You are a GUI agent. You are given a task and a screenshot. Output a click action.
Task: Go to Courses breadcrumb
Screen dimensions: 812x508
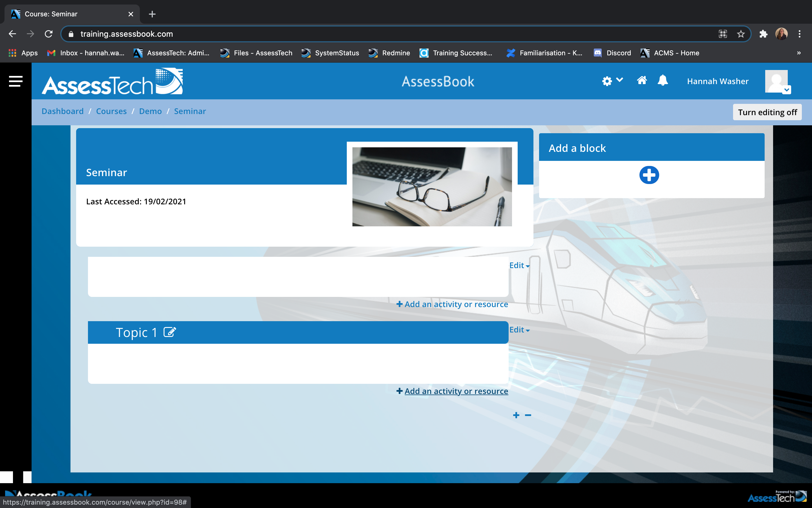[x=111, y=111]
